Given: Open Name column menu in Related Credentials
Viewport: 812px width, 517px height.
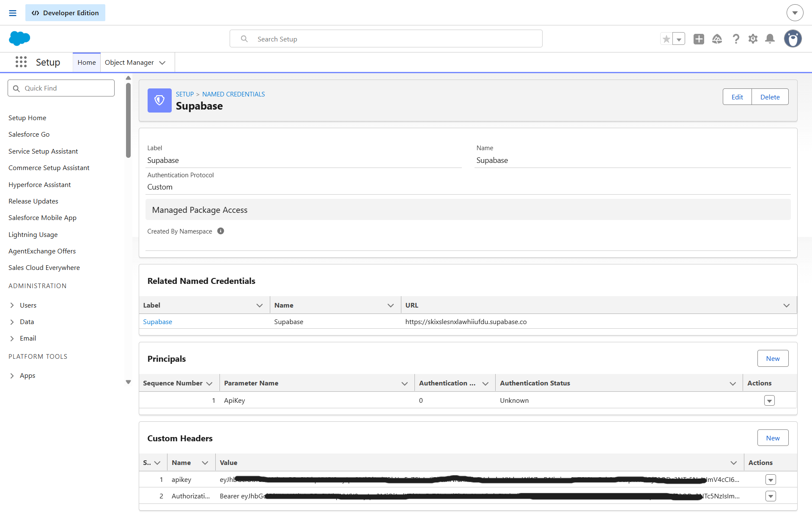Looking at the screenshot, I should click(x=391, y=305).
